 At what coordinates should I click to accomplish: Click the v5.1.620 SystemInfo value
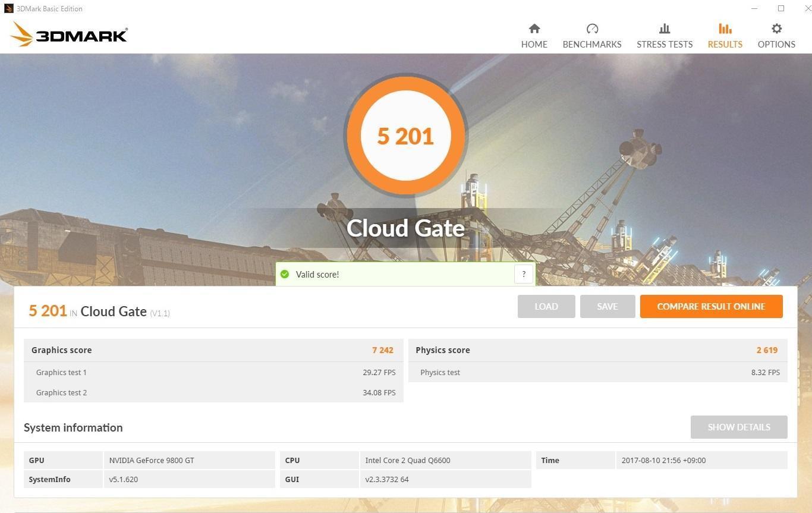pos(189,479)
